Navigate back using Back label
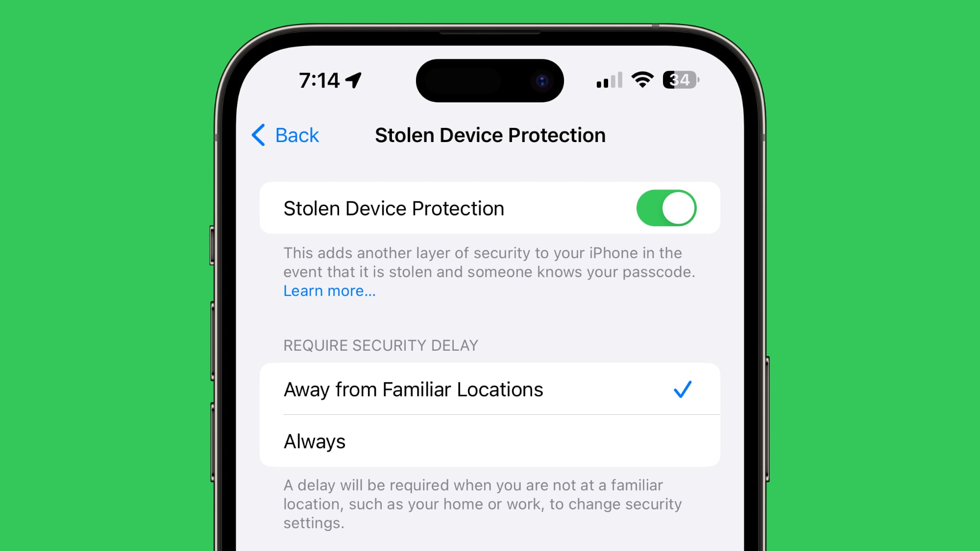 point(297,135)
